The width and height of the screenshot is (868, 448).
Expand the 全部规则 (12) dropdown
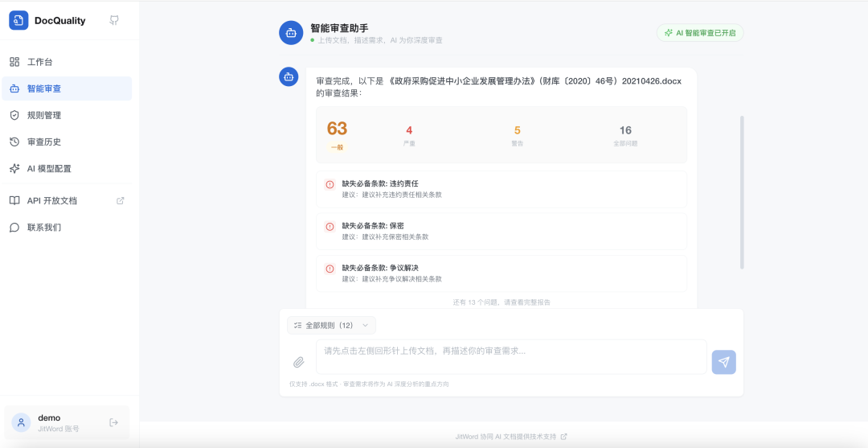(331, 325)
